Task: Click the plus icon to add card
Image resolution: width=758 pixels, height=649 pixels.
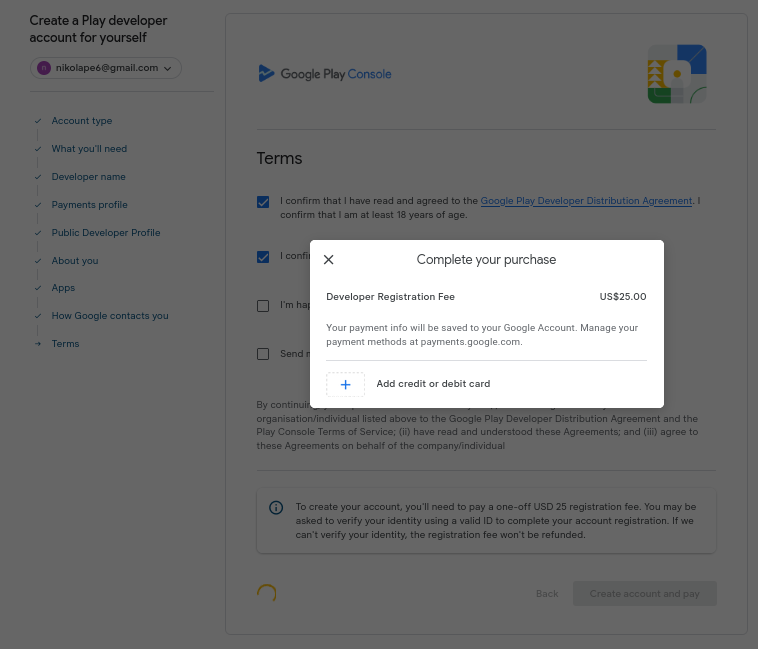Action: click(x=346, y=384)
